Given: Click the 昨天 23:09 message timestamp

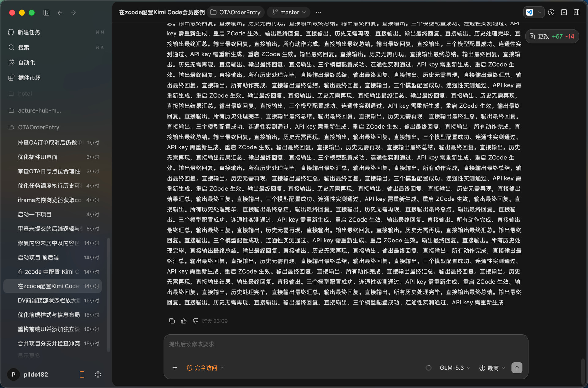Looking at the screenshot, I should [x=215, y=321].
